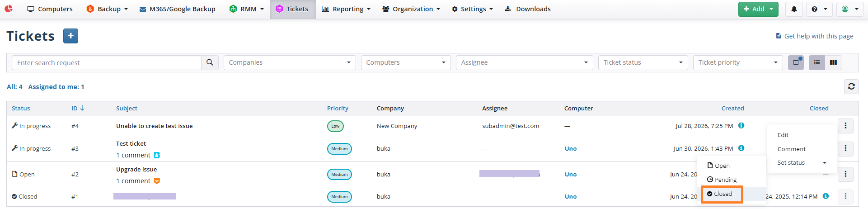Open actions menu for ticket #1
Image resolution: width=868 pixels, height=209 pixels.
[x=845, y=196]
